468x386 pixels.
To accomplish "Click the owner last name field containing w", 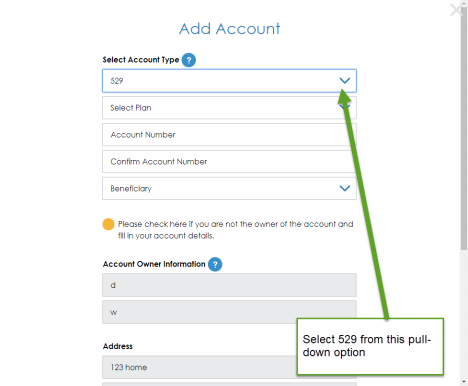I will [229, 312].
